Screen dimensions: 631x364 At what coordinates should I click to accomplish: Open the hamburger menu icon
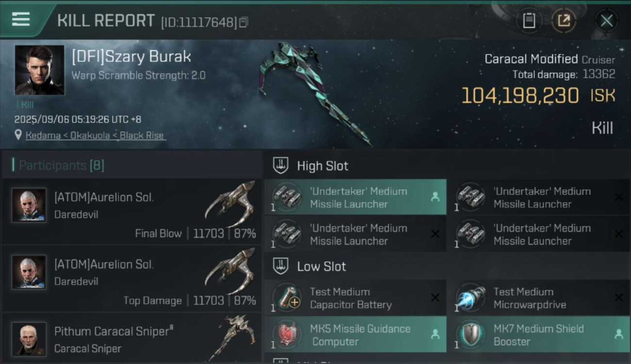coord(20,19)
